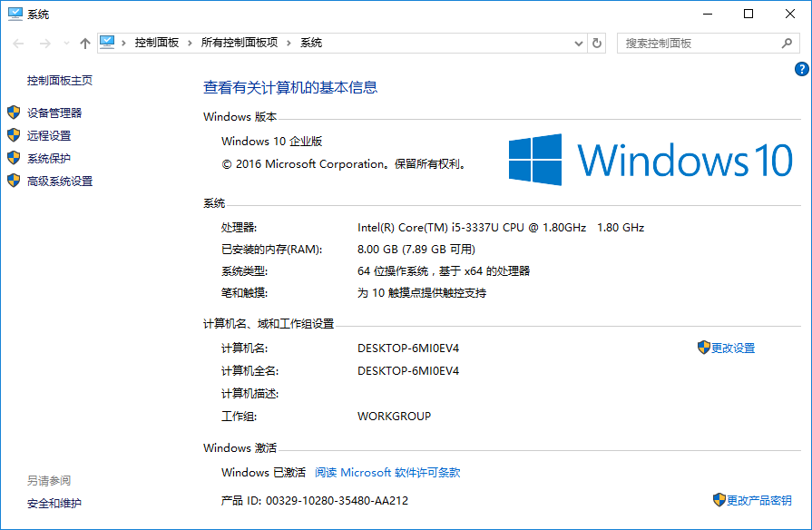Click the computer icon in the address bar
Image resolution: width=812 pixels, height=530 pixels.
(107, 42)
